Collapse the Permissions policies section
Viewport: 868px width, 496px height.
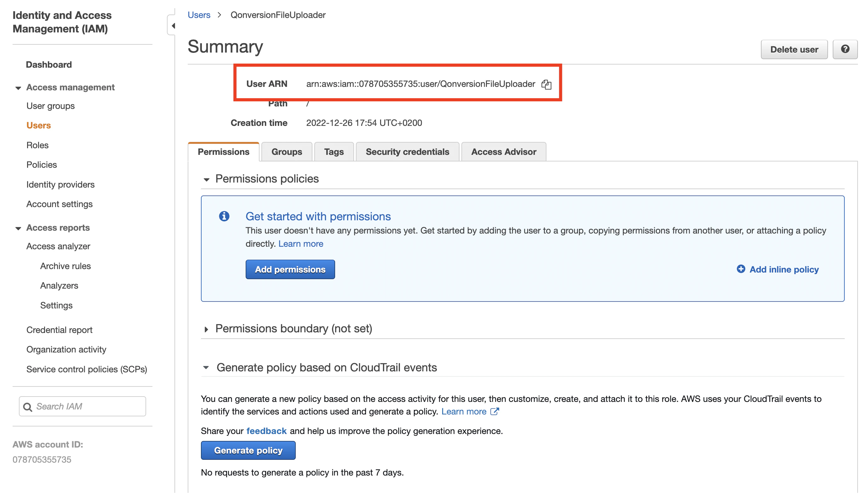(206, 179)
